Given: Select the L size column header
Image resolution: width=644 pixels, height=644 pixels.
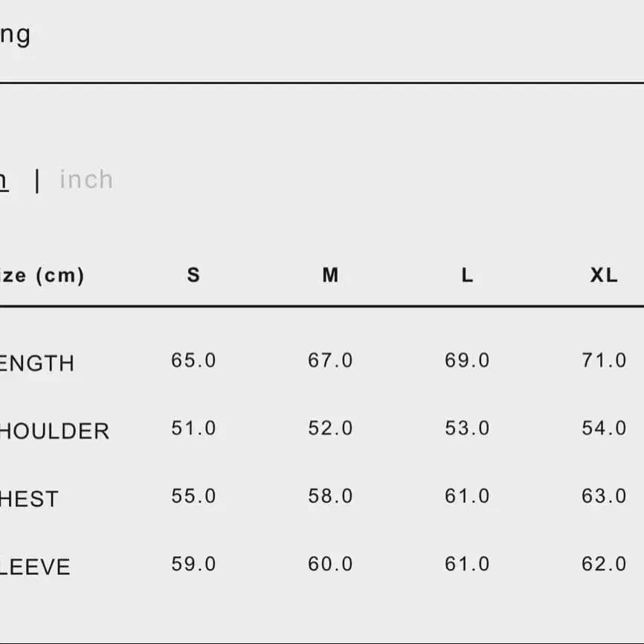Looking at the screenshot, I should (x=467, y=275).
